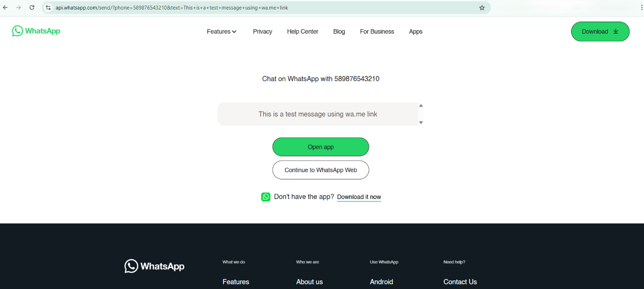
Task: Click the WhatsApp logo in header
Action: (x=36, y=31)
